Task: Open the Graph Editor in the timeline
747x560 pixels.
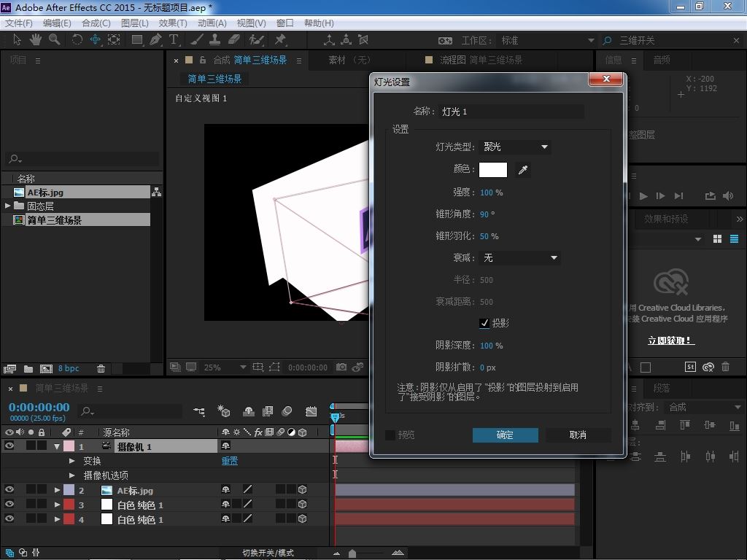Action: tap(311, 411)
